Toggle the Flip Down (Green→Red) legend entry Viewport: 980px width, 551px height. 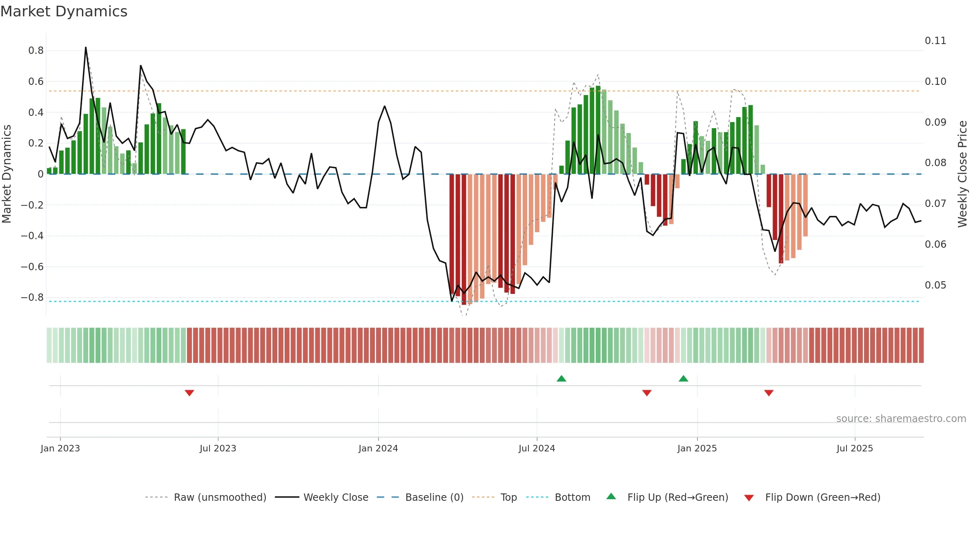pyautogui.click(x=812, y=497)
